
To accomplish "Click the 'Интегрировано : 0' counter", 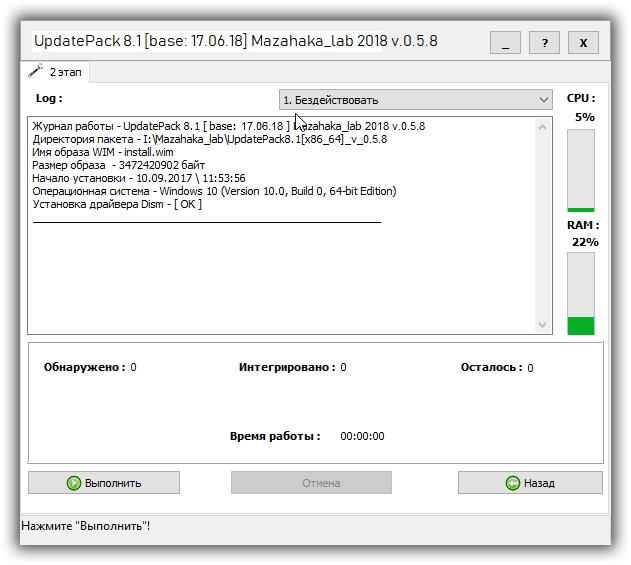I will point(293,367).
